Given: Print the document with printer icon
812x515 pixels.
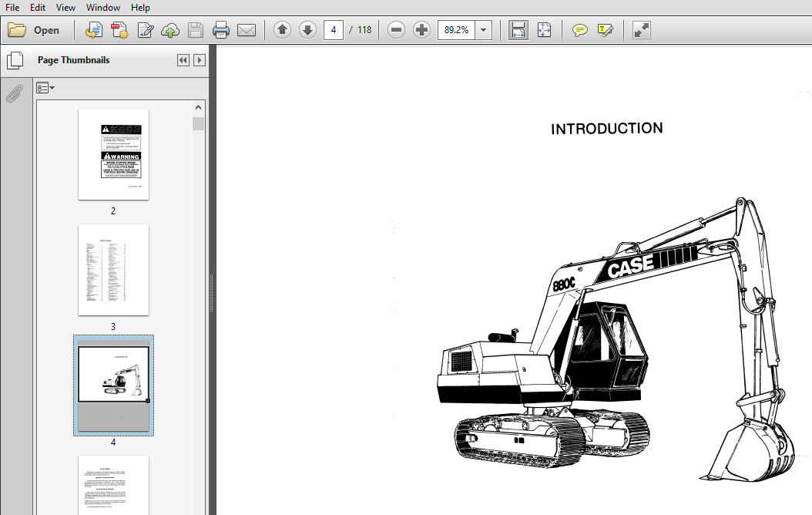Looking at the screenshot, I should click(x=220, y=30).
